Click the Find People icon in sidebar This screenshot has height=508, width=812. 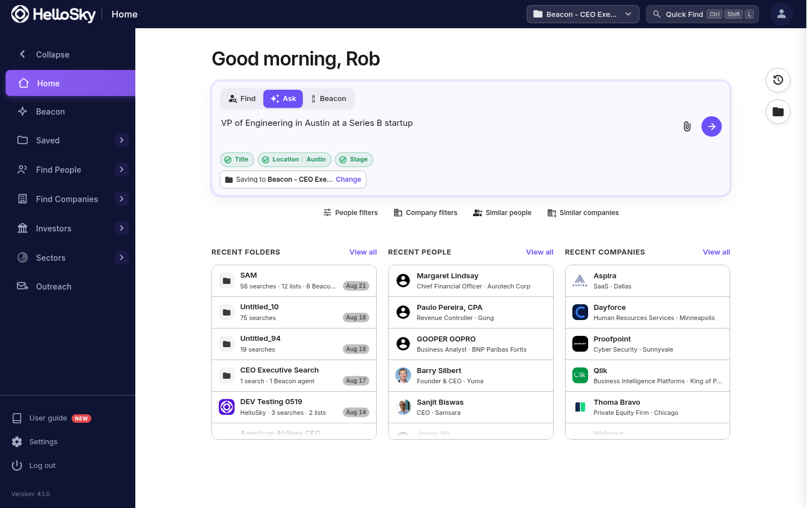(x=23, y=169)
